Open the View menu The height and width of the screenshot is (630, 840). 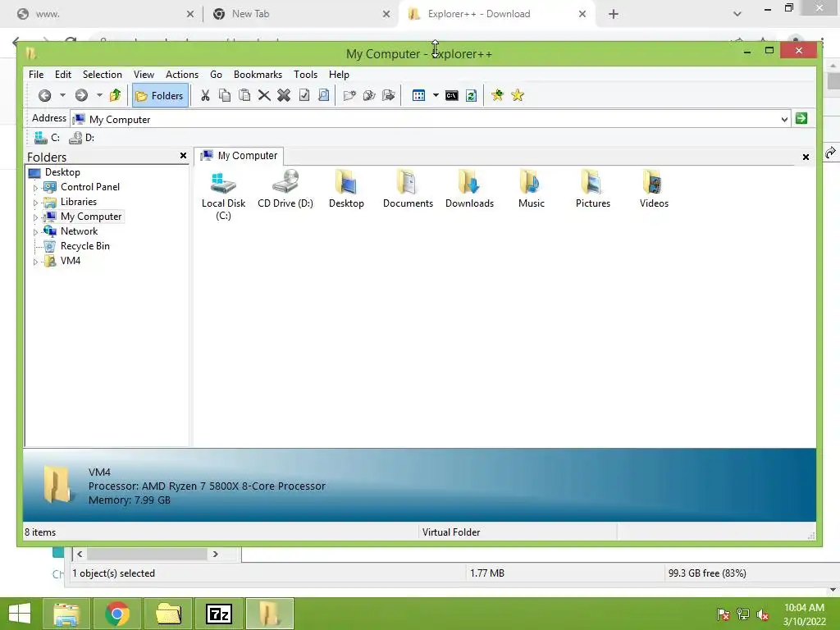coord(144,75)
